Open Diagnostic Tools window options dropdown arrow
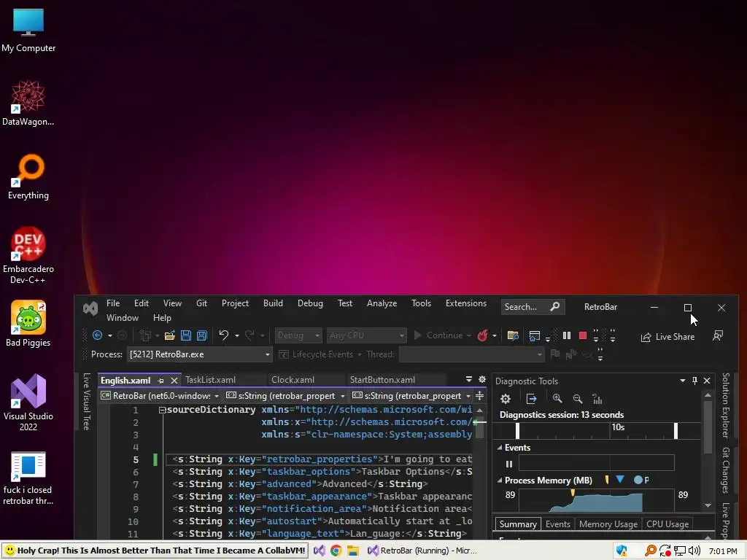The image size is (747, 560). coord(682,381)
